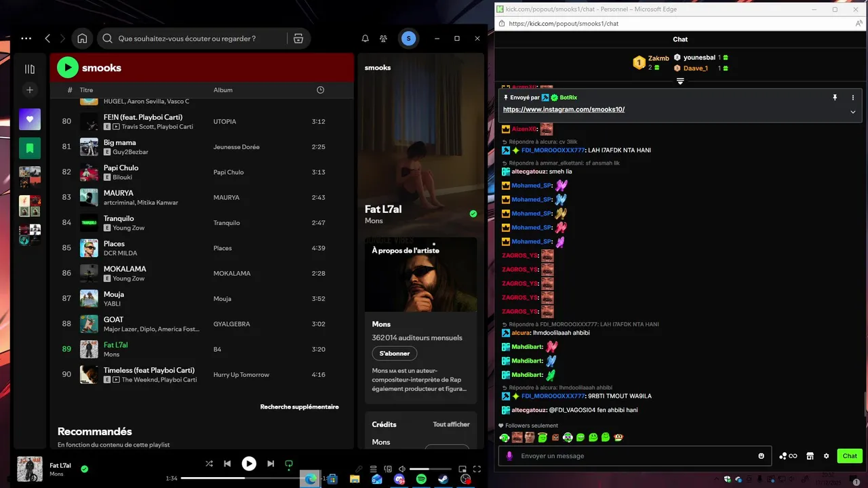868x488 pixels.
Task: Open Spotify's three-dot main menu
Action: (x=26, y=39)
